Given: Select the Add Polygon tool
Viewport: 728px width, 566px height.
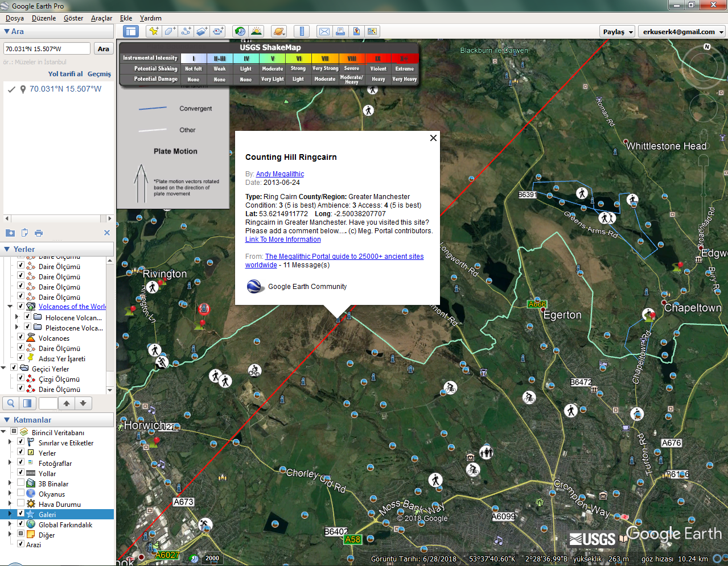Looking at the screenshot, I should click(x=170, y=31).
